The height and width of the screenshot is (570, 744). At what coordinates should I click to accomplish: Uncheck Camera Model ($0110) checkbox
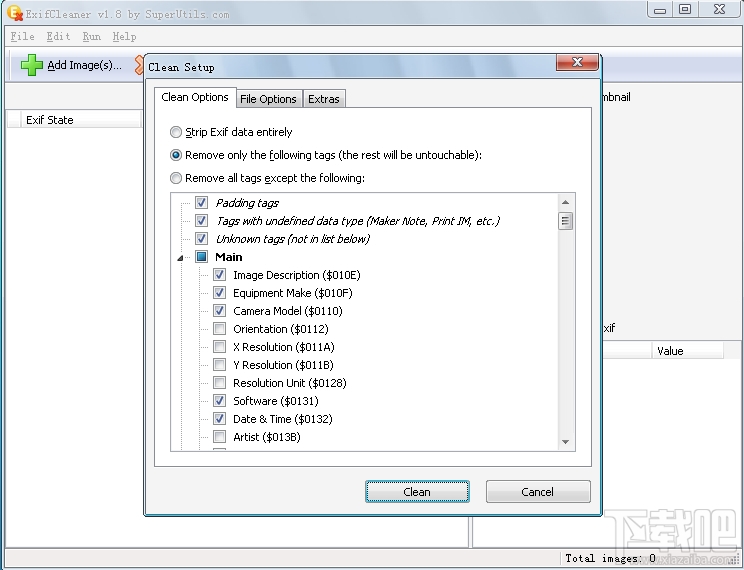(x=219, y=311)
